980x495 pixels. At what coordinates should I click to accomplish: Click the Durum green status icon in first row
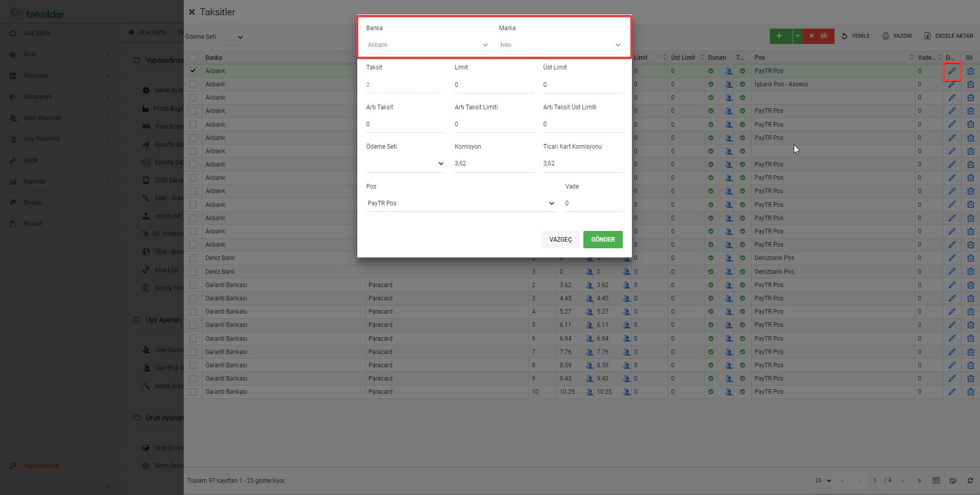710,71
